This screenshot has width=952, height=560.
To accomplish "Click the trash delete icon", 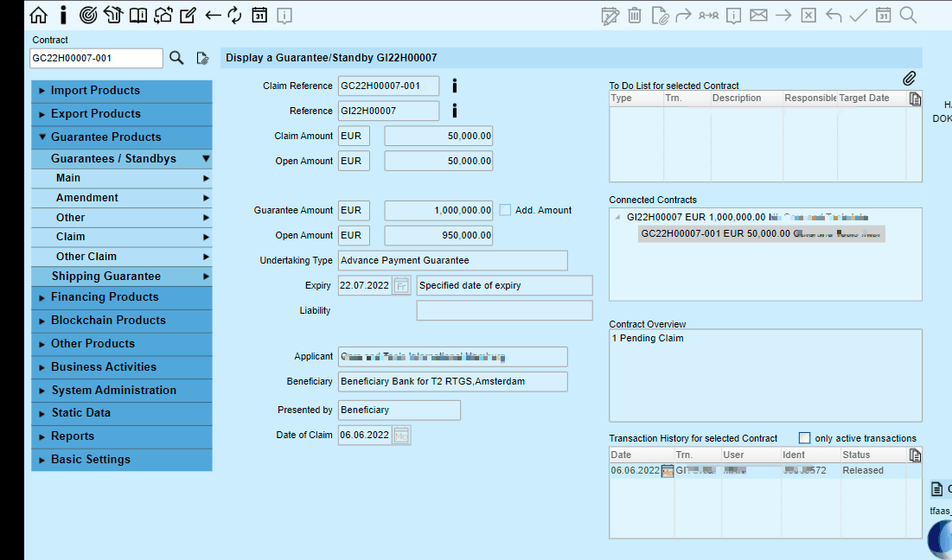I will (x=635, y=16).
